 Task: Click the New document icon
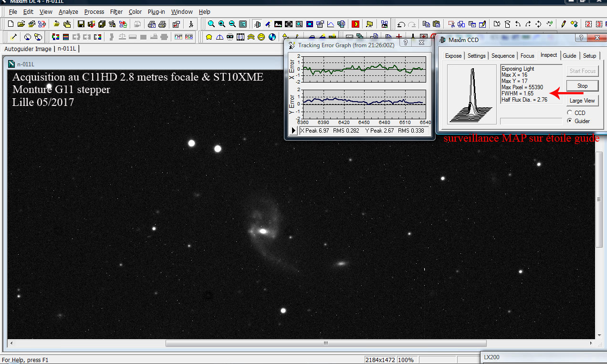[11, 24]
